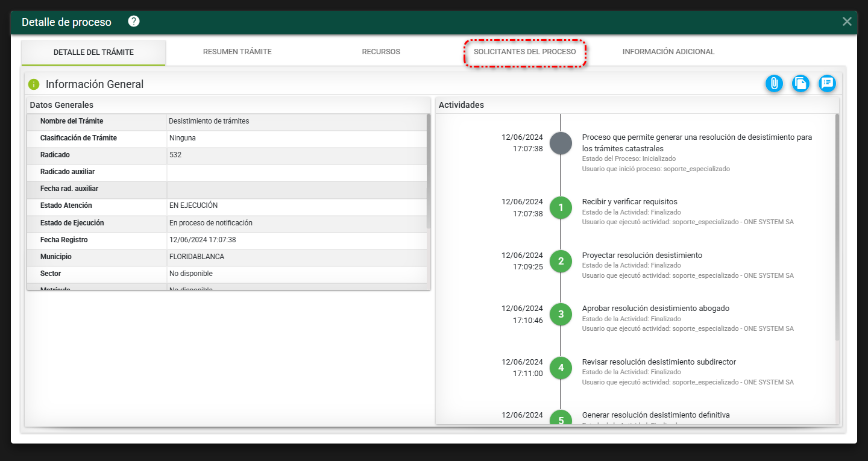Click the help question mark icon
This screenshot has height=461, width=868.
134,22
